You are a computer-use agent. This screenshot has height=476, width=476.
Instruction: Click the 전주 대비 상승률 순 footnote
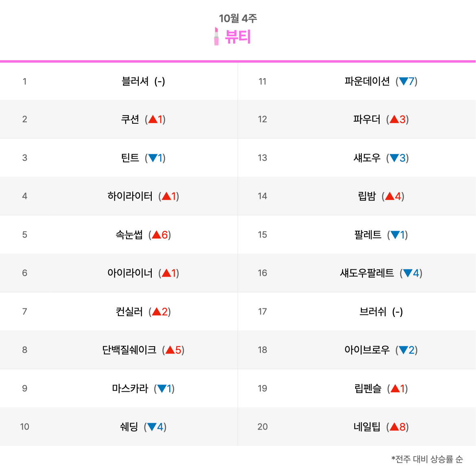[427, 459]
